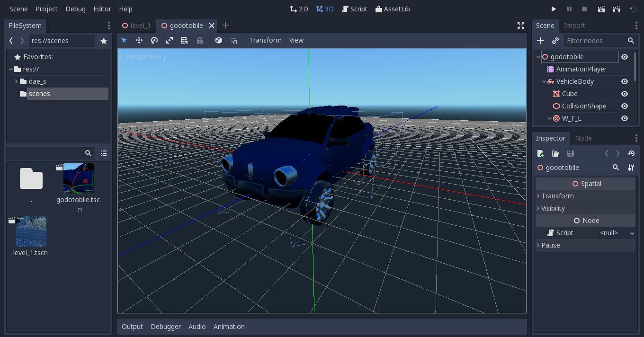This screenshot has height=337, width=644.
Task: Play a custom scene
Action: 617,9
